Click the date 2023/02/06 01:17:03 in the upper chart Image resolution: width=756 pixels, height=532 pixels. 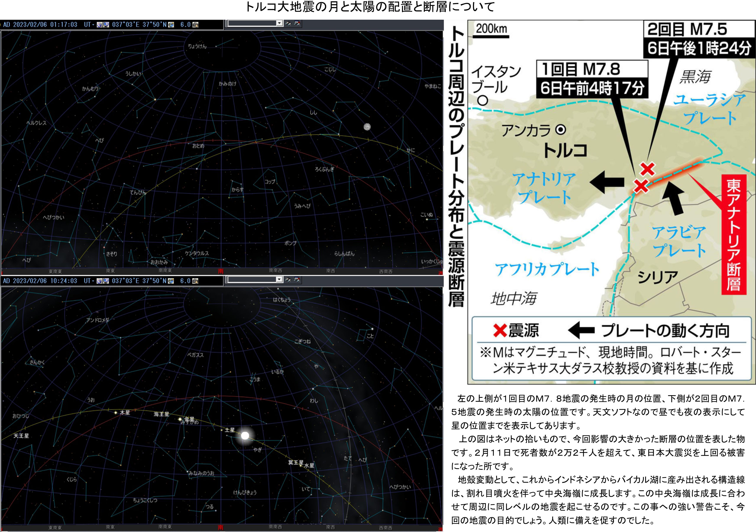(45, 25)
